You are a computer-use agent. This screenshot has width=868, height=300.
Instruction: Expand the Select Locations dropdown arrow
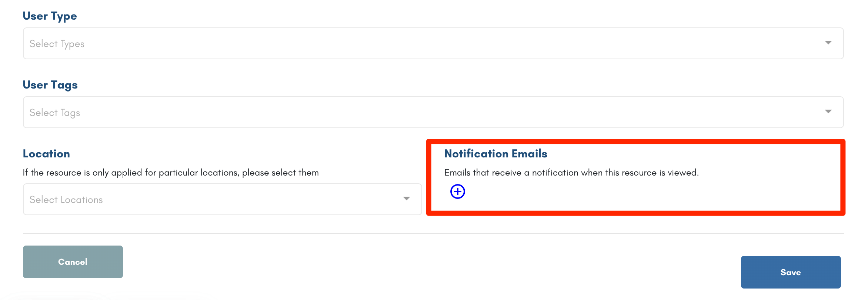point(406,199)
